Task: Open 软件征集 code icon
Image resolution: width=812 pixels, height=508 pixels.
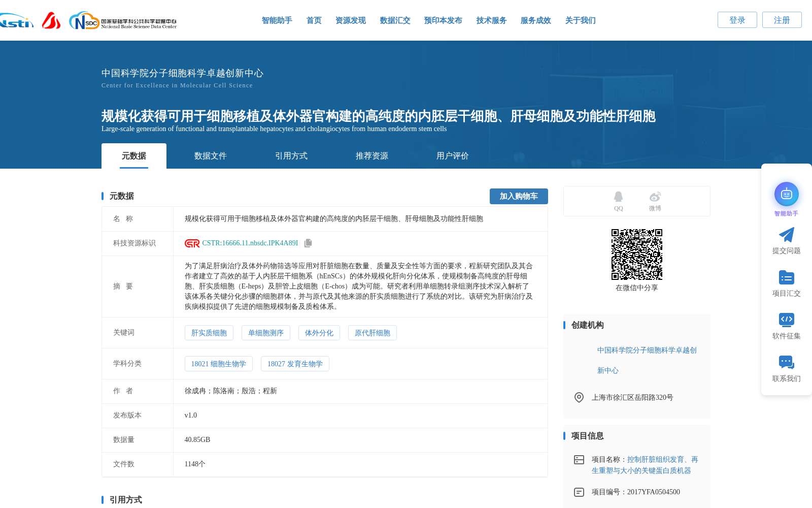Action: click(x=787, y=320)
